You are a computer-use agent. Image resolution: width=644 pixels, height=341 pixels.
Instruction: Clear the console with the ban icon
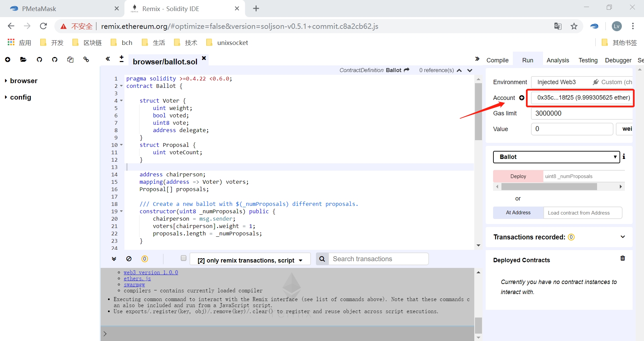pos(129,259)
